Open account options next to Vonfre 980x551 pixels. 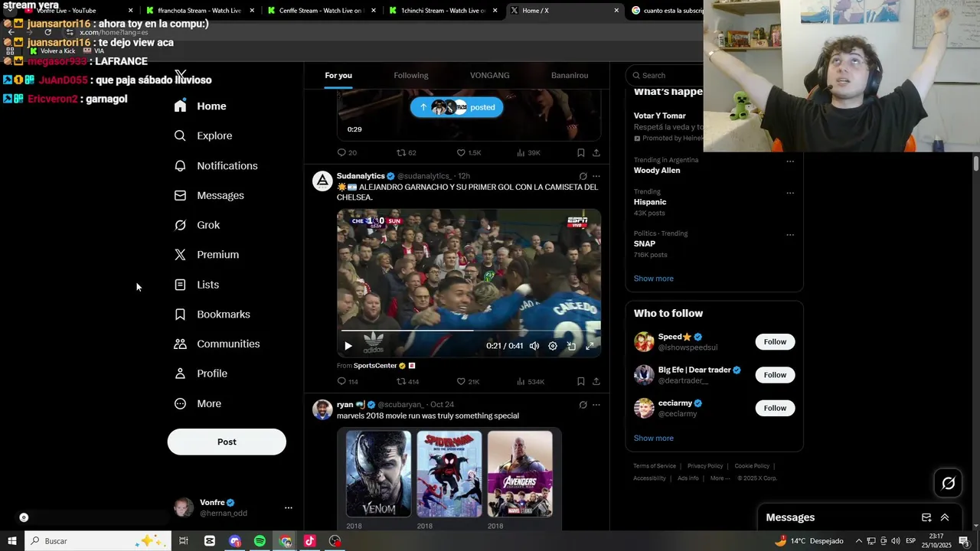tap(289, 507)
